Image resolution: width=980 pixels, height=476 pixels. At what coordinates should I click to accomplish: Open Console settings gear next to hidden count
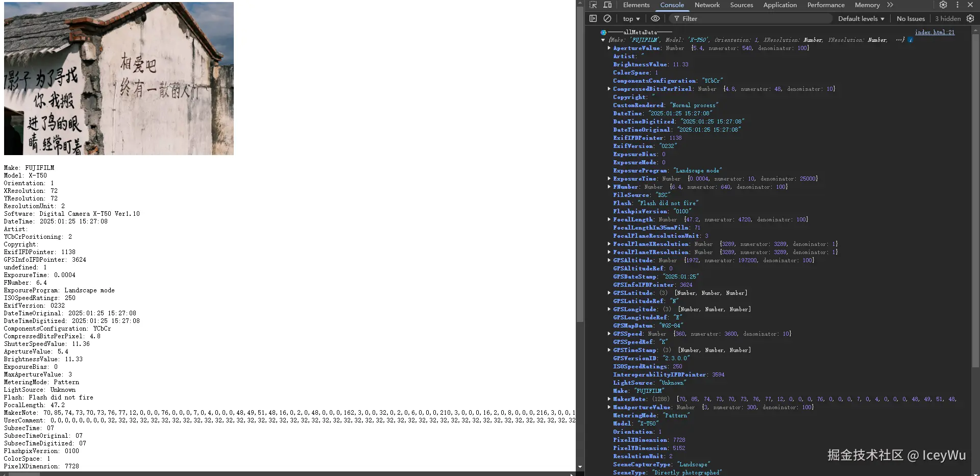(x=970, y=18)
